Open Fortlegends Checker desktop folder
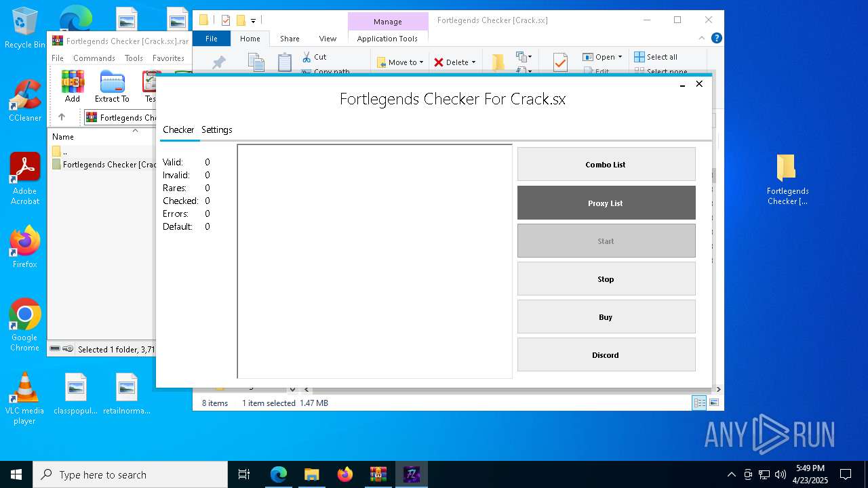This screenshot has height=488, width=868. click(x=787, y=180)
